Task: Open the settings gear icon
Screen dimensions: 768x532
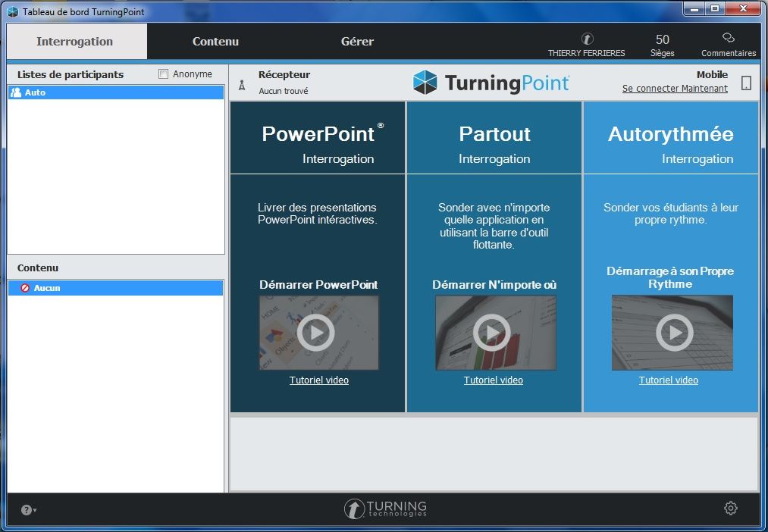Action: click(730, 508)
